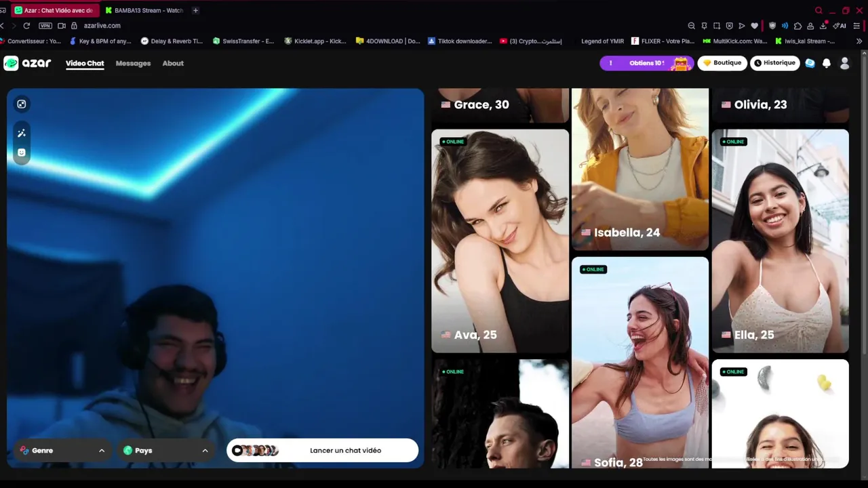Screen dimensions: 868x488
Task: Click the pin icon in browser toolbar
Action: pyautogui.click(x=704, y=26)
